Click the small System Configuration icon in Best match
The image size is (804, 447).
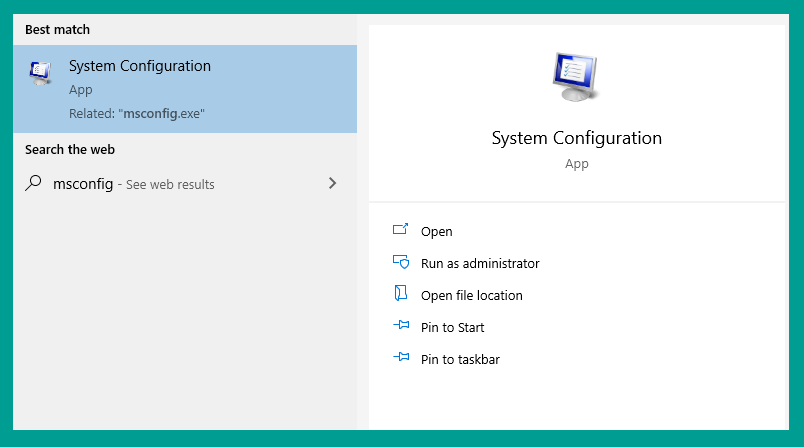(41, 73)
